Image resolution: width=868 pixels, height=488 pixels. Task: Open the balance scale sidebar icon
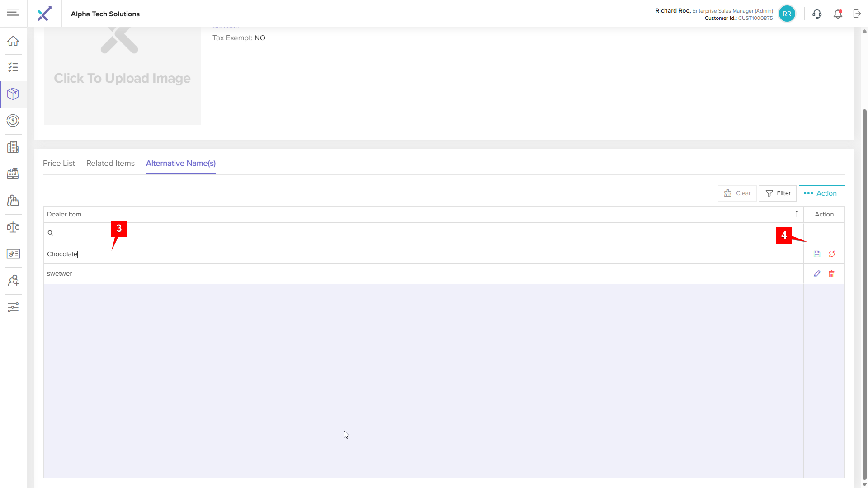point(13,227)
